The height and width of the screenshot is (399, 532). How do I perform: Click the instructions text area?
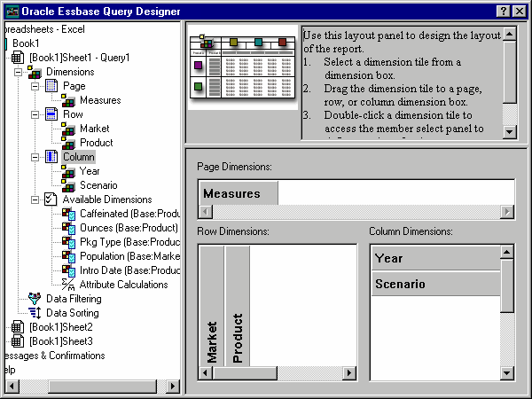pos(402,82)
